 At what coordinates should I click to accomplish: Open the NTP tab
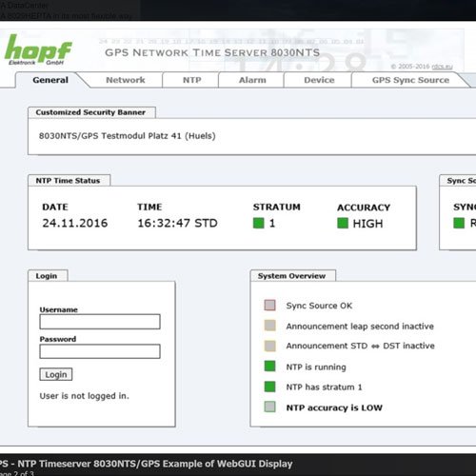pos(191,80)
